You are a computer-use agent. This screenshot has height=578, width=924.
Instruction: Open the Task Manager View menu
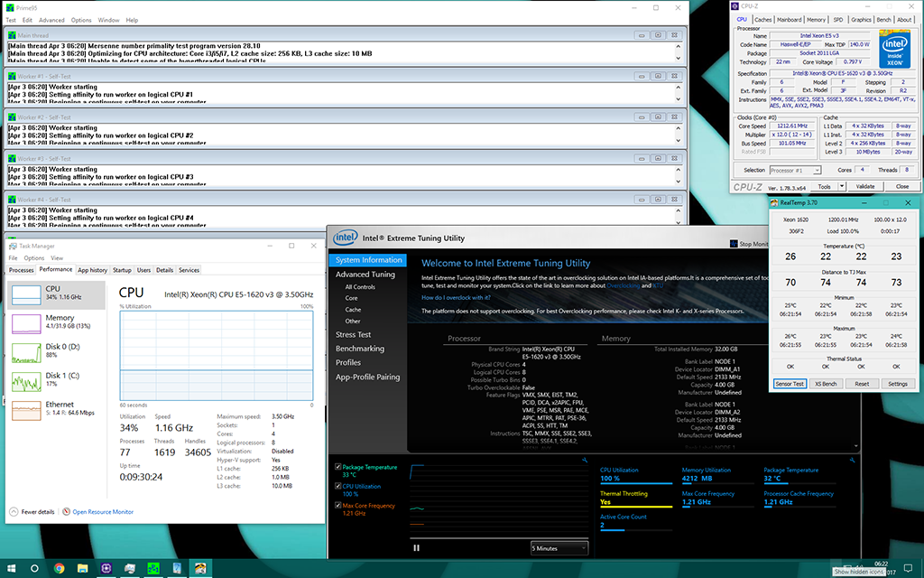(57, 257)
